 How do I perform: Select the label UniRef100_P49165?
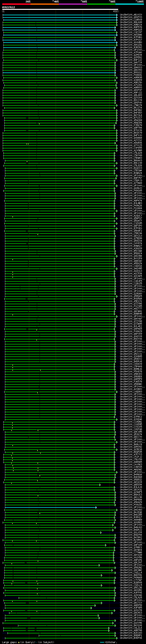(x=131, y=191)
